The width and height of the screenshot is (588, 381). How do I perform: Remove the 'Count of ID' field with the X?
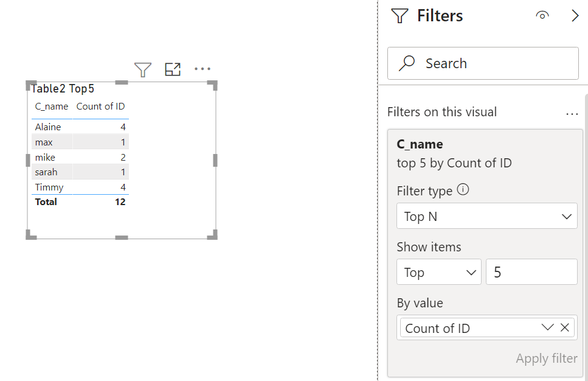point(565,327)
